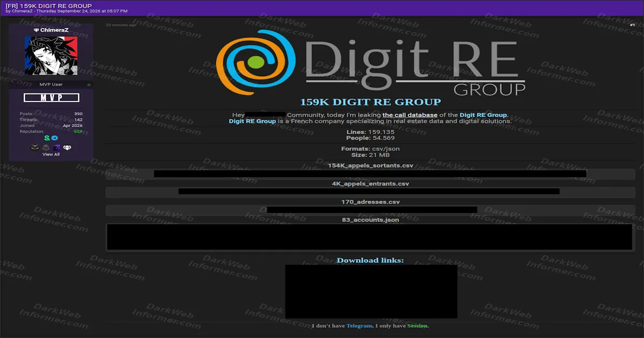644x338 pixels.
Task: Click the blue Telegram contact icon
Action: pyautogui.click(x=54, y=138)
